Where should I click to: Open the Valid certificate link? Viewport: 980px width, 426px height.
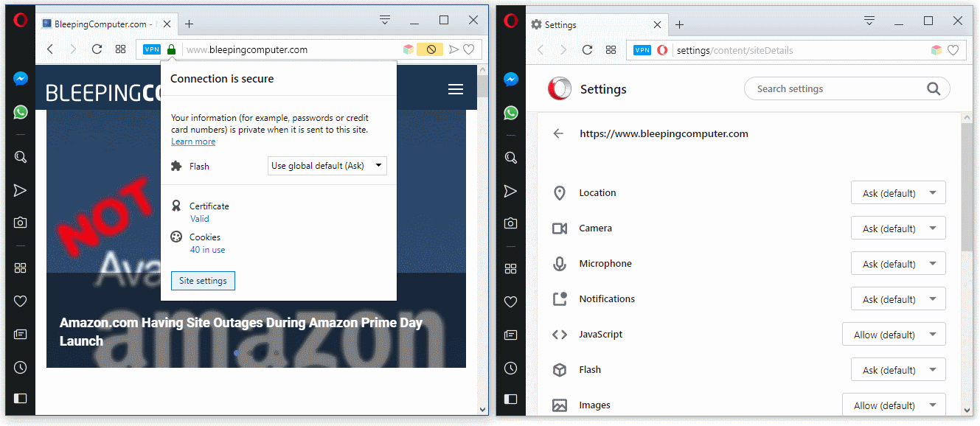199,219
